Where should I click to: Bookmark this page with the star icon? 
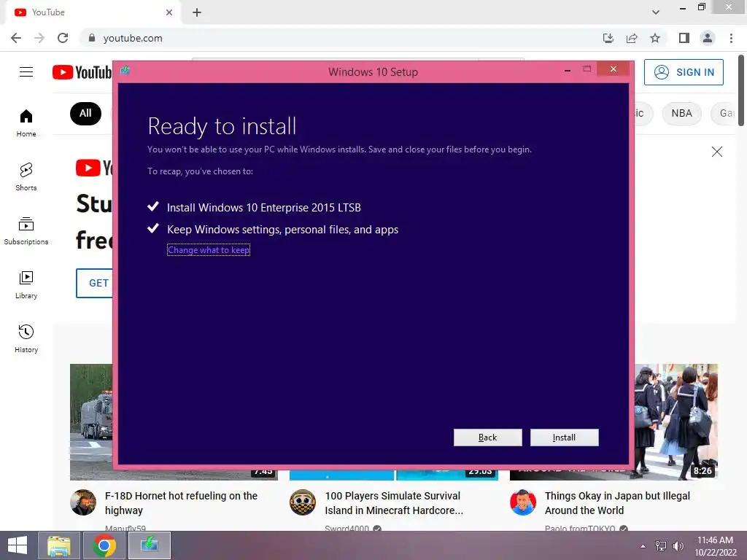click(655, 38)
